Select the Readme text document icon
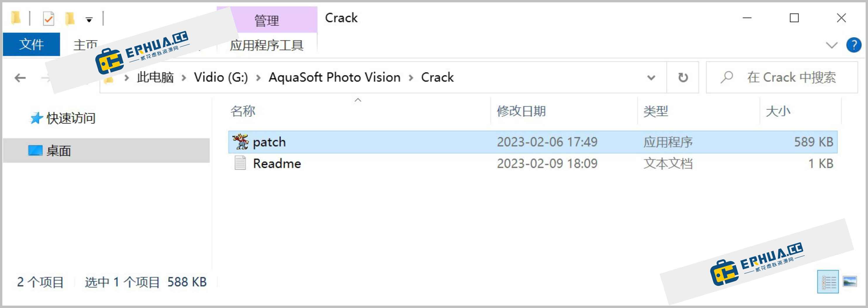The height and width of the screenshot is (308, 868). coord(240,163)
